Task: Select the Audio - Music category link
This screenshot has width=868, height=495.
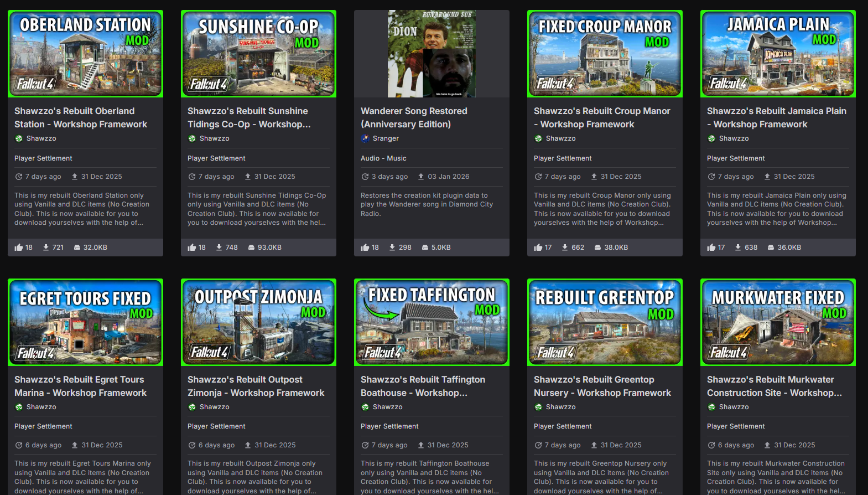Action: coord(383,158)
